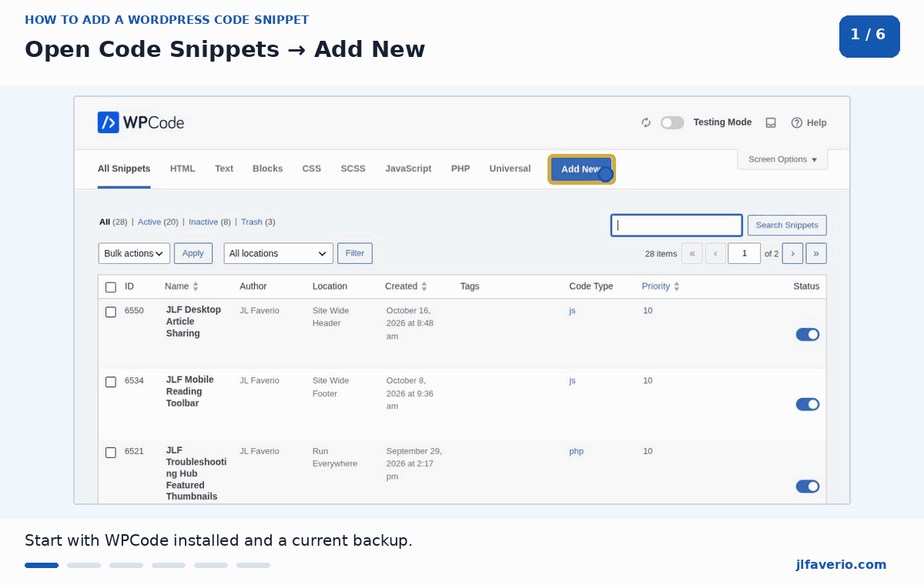Deactivate JLF Mobile Reading Toolbar status toggle

tap(808, 404)
